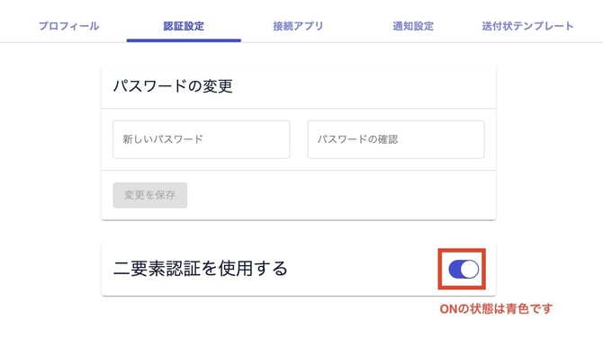Click the greyed 変更を保存 button label
This screenshot has height=364, width=603.
tap(150, 195)
